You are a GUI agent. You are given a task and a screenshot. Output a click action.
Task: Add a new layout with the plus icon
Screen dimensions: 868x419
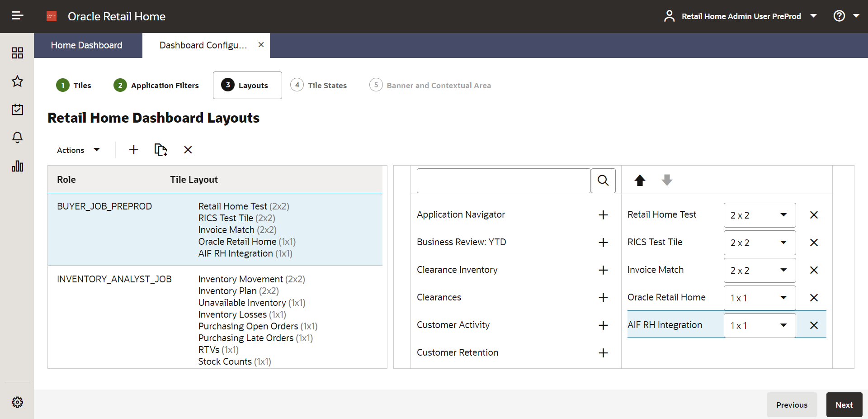(133, 150)
